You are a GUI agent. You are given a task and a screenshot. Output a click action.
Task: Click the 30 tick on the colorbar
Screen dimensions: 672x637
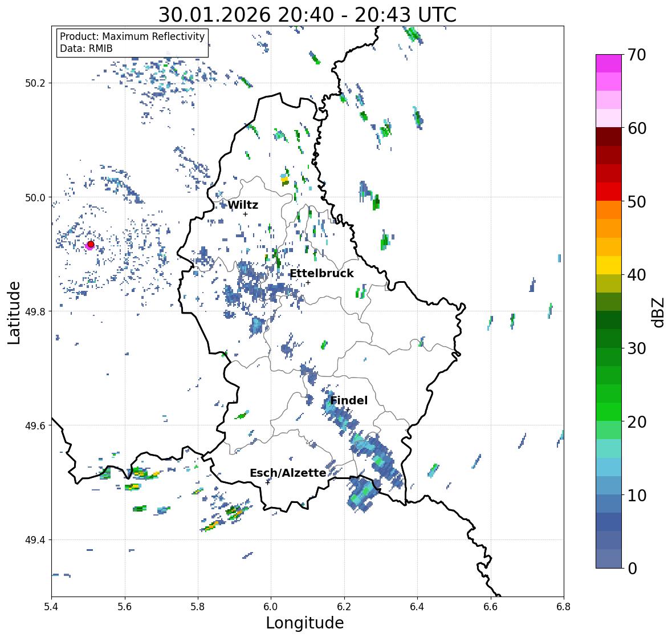tap(637, 348)
